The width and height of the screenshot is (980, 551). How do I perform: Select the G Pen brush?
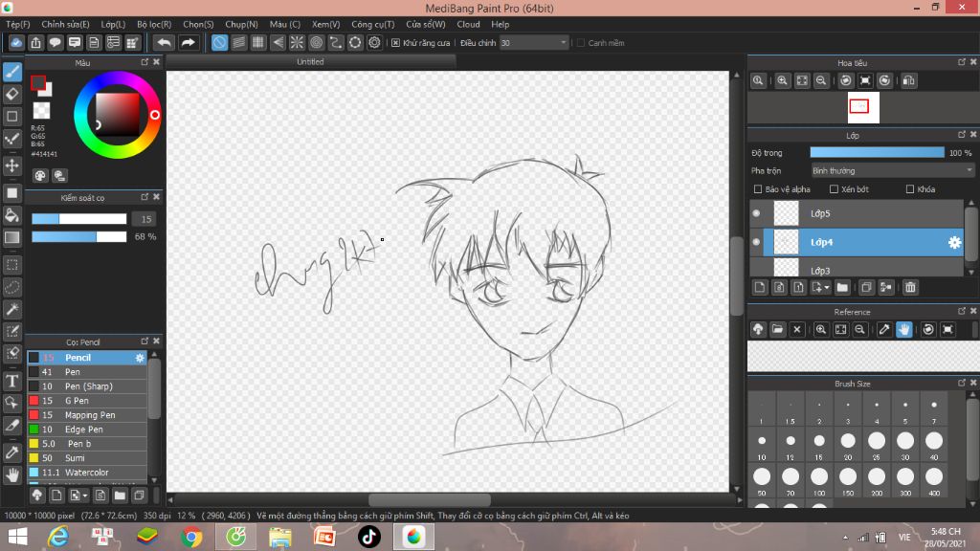point(87,401)
